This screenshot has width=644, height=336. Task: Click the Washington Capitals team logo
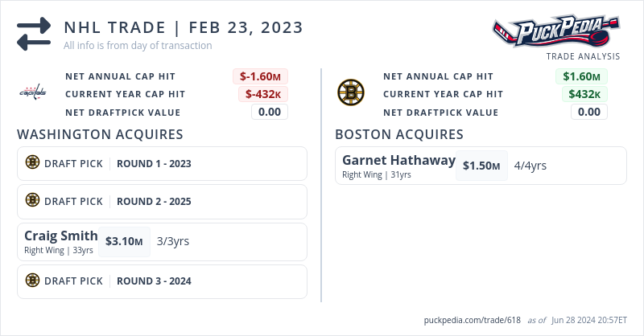(x=33, y=94)
